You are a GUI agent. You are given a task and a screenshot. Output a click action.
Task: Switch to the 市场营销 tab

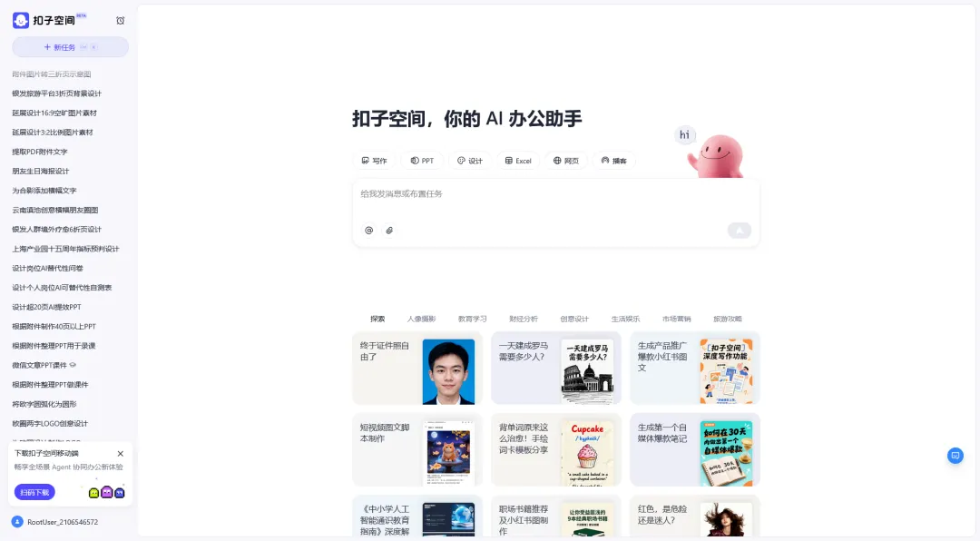[677, 319]
